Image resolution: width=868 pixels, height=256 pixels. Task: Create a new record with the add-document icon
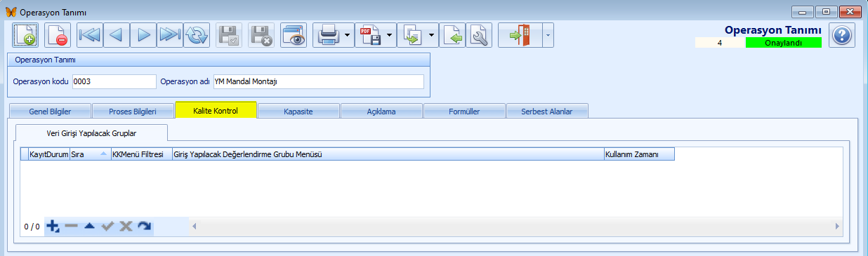pyautogui.click(x=26, y=35)
